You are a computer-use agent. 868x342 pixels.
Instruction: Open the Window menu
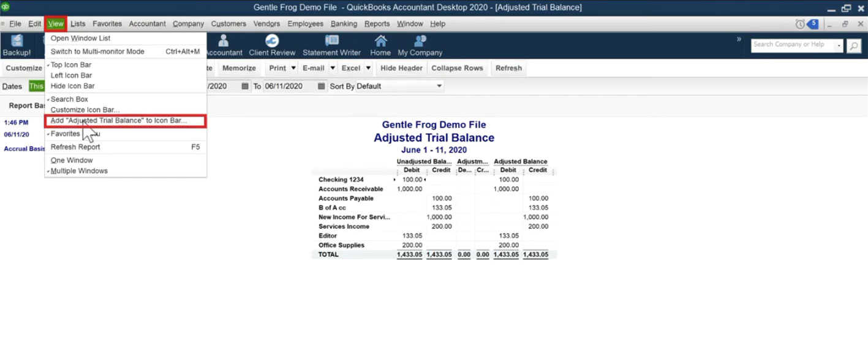click(410, 24)
